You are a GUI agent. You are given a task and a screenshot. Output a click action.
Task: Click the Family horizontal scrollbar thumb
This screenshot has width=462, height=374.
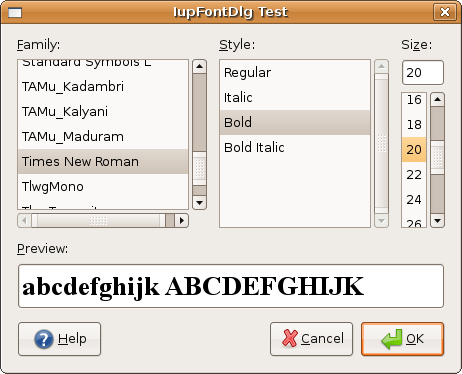click(x=98, y=220)
